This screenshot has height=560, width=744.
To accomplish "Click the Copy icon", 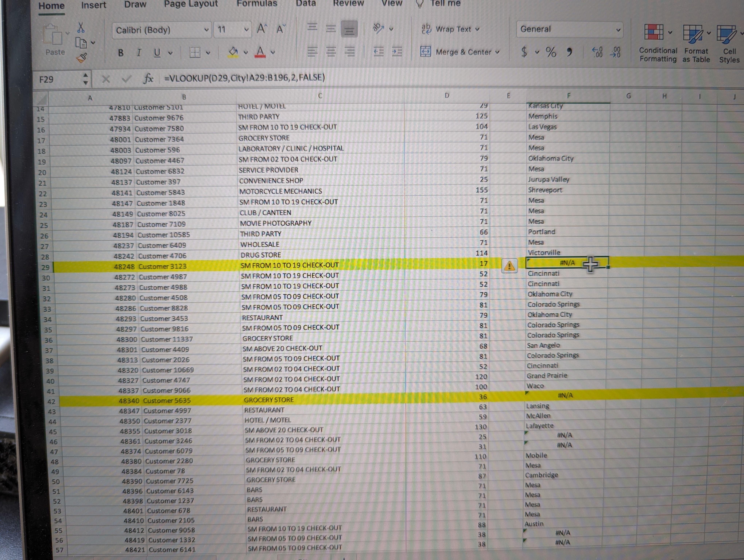I will tap(81, 43).
